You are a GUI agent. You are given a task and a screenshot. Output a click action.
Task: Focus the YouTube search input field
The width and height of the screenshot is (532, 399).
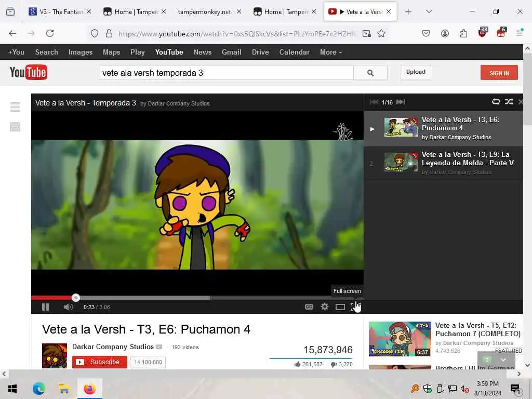click(227, 73)
